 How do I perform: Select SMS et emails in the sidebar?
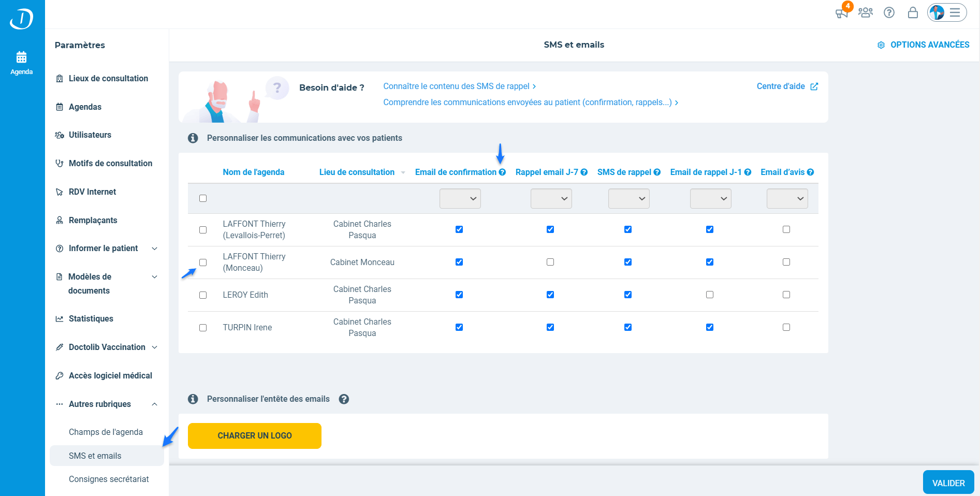[x=95, y=456]
